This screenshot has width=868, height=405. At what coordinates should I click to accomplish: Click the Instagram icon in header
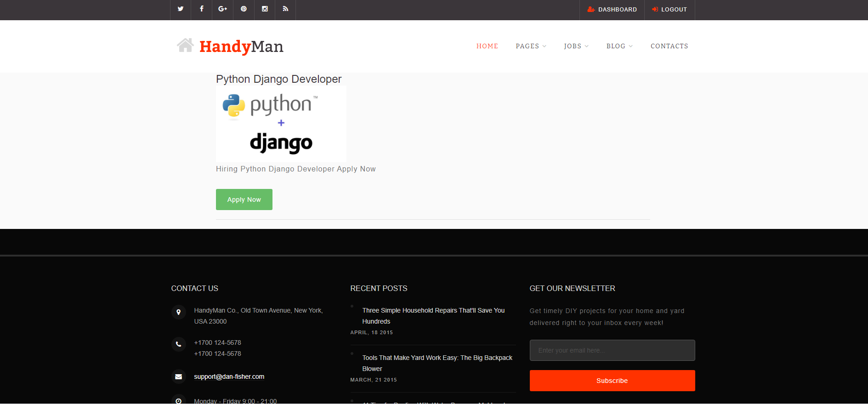pos(265,9)
